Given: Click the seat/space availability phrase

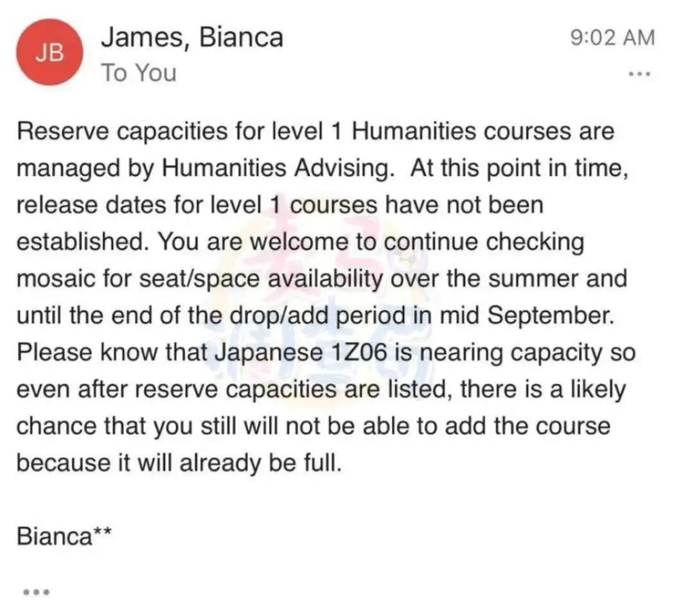Looking at the screenshot, I should point(262,279).
